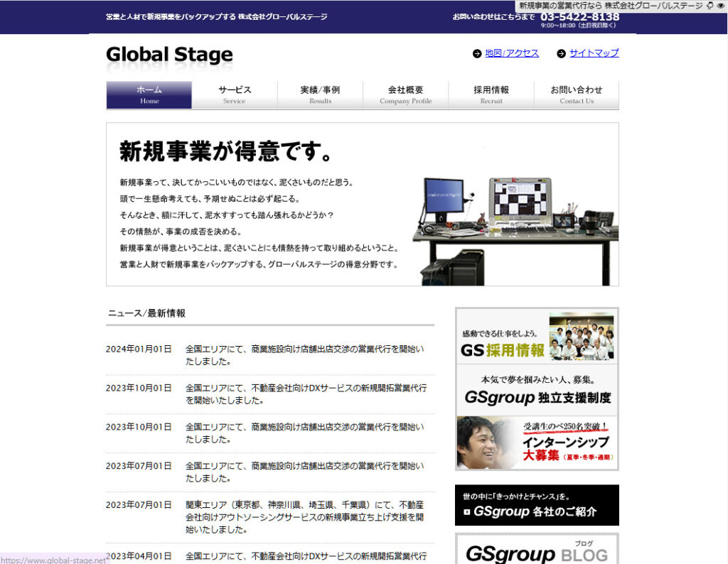Click the pin icon in the title overlay
This screenshot has height=564, width=728.
tap(710, 5)
